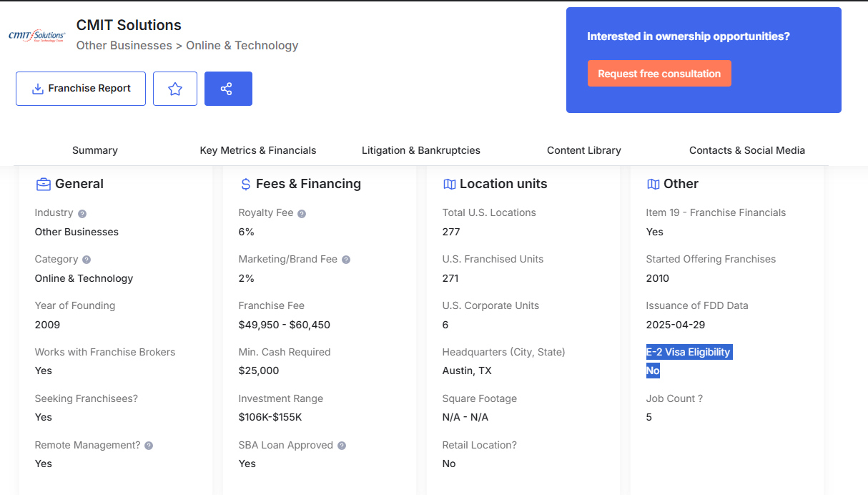
Task: Click the Location units map icon
Action: tap(449, 185)
